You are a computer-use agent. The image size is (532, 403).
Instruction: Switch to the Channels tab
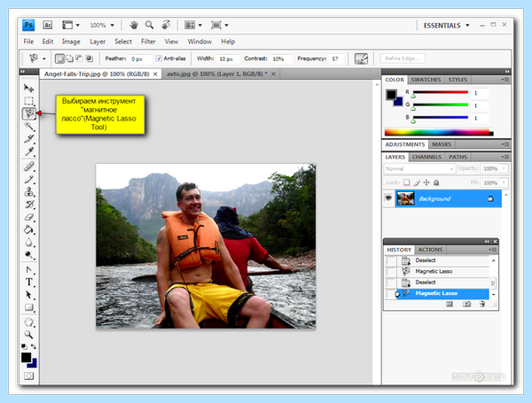click(x=426, y=157)
